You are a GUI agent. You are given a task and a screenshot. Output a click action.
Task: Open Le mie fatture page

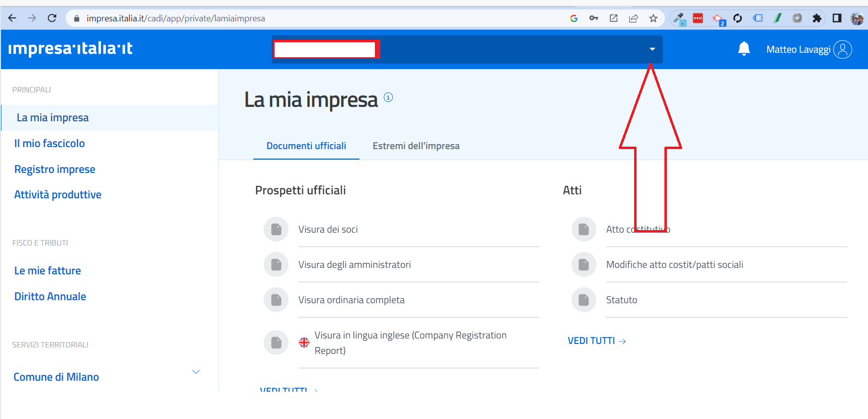(x=48, y=270)
